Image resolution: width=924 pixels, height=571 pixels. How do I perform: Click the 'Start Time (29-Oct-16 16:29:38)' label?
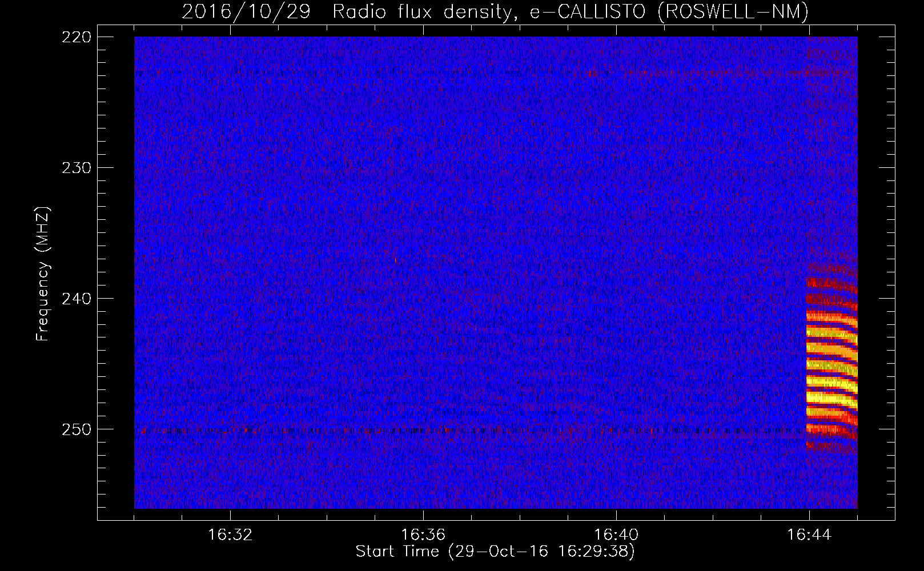495,552
